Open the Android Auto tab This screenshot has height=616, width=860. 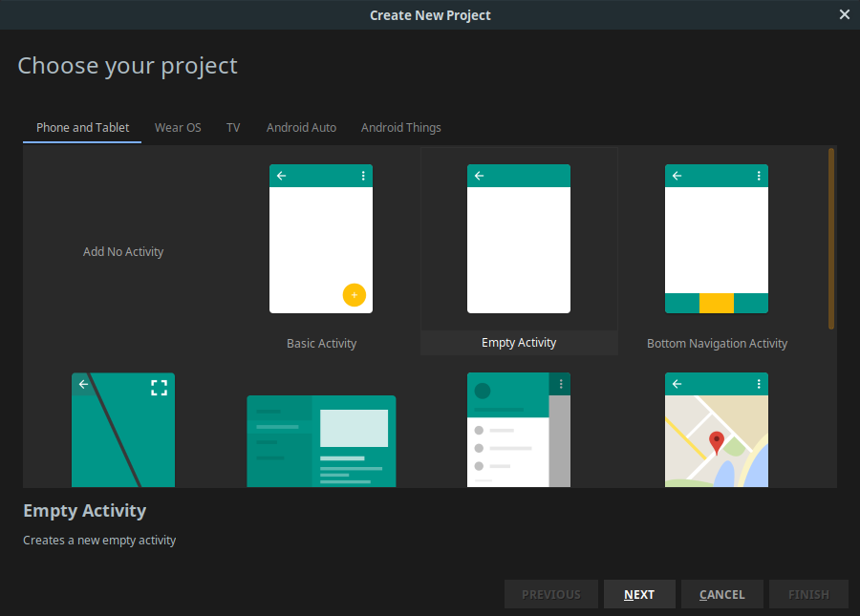(301, 127)
